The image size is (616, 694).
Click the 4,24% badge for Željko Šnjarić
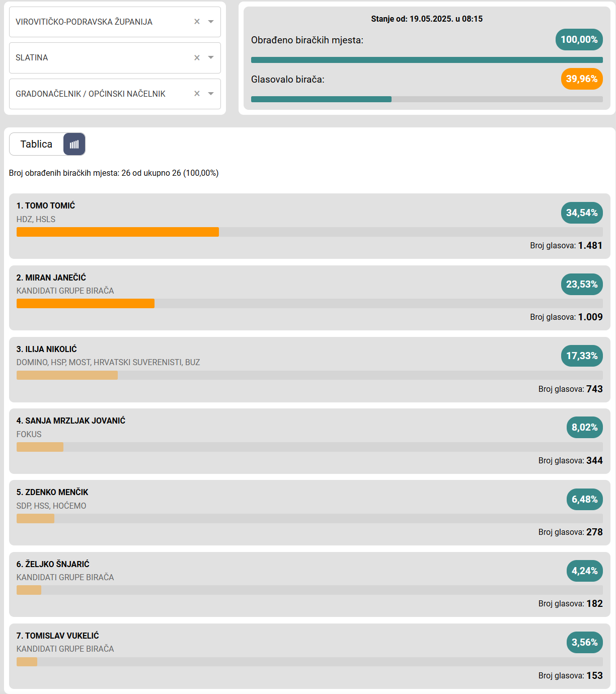tap(585, 571)
